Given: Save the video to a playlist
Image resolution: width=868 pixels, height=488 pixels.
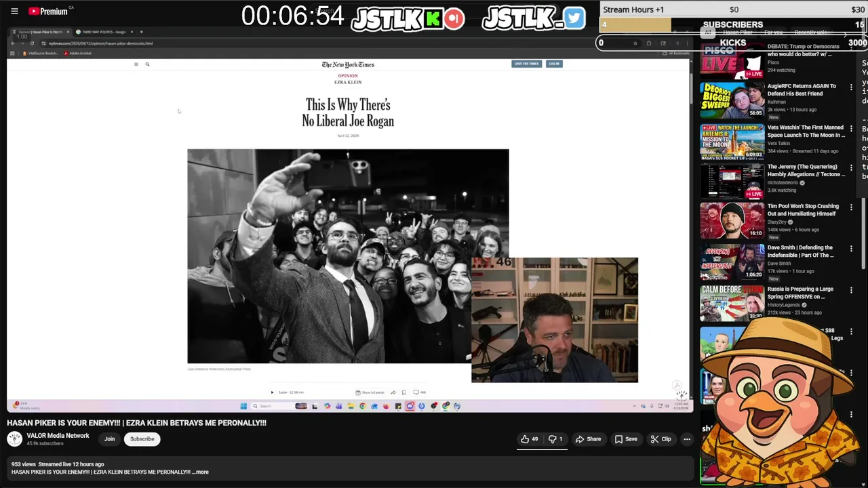Looking at the screenshot, I should pos(626,439).
